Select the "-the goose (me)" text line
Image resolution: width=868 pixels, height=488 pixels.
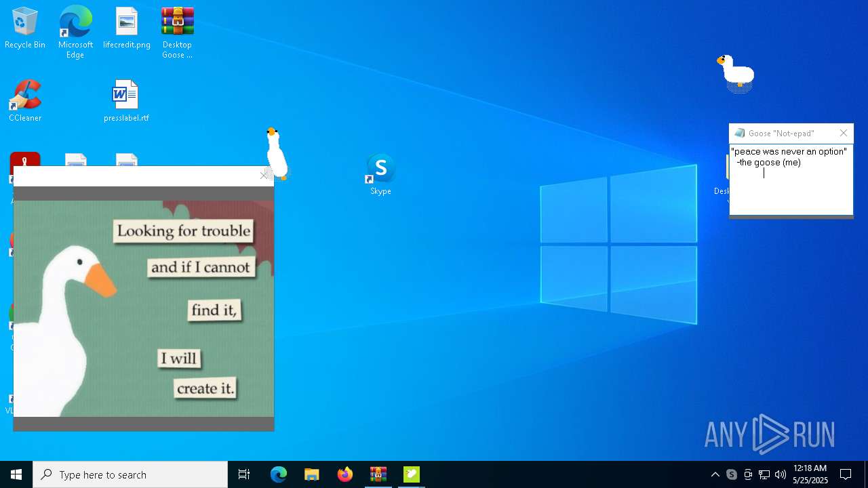coord(769,163)
